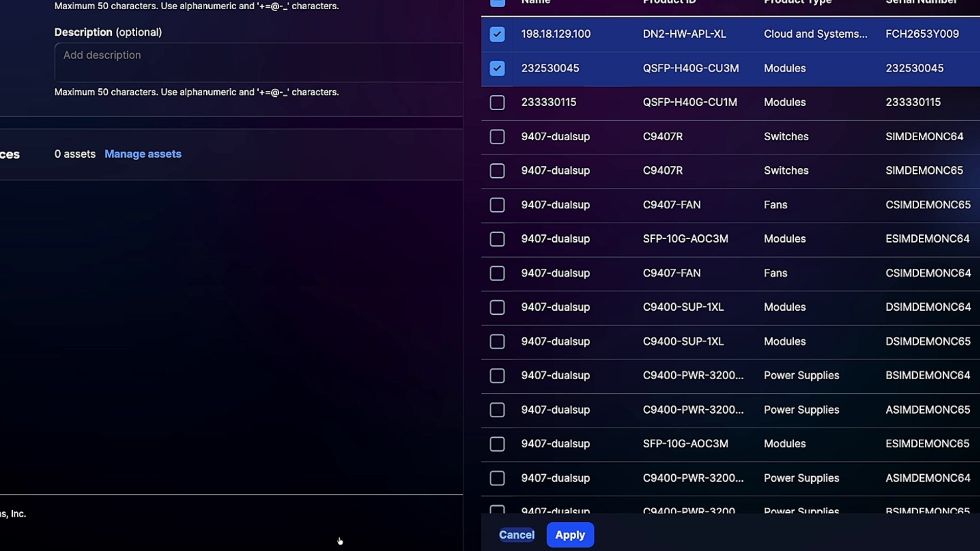
Task: Click the Cloud and Systems product type
Action: (815, 34)
